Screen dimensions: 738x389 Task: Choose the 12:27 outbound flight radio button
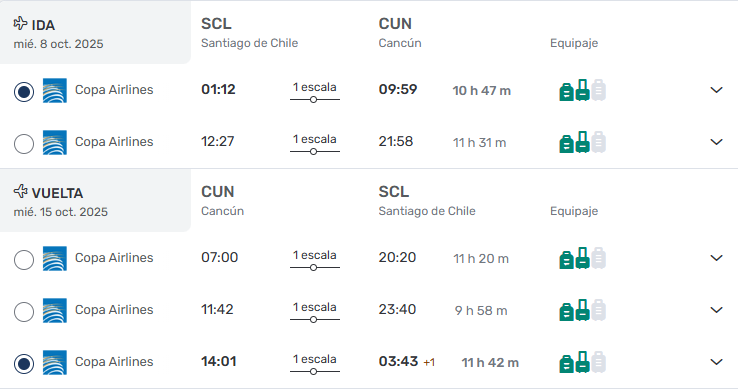point(24,144)
